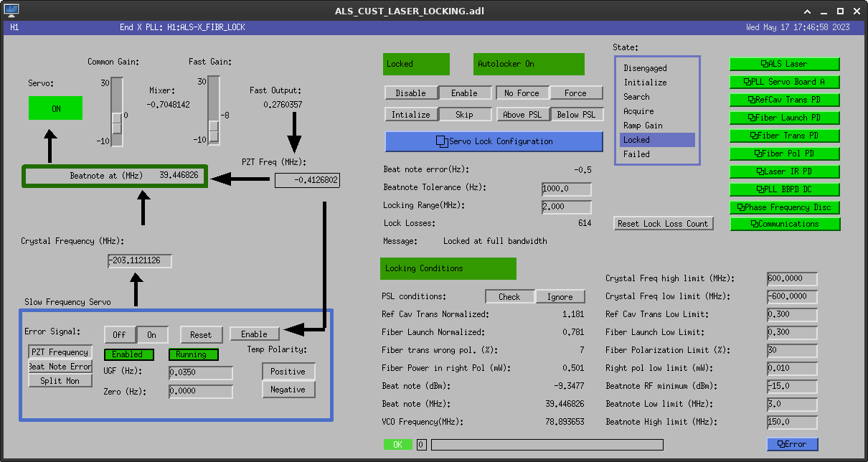The image size is (868, 462).
Task: Select the Intialize button
Action: (411, 115)
